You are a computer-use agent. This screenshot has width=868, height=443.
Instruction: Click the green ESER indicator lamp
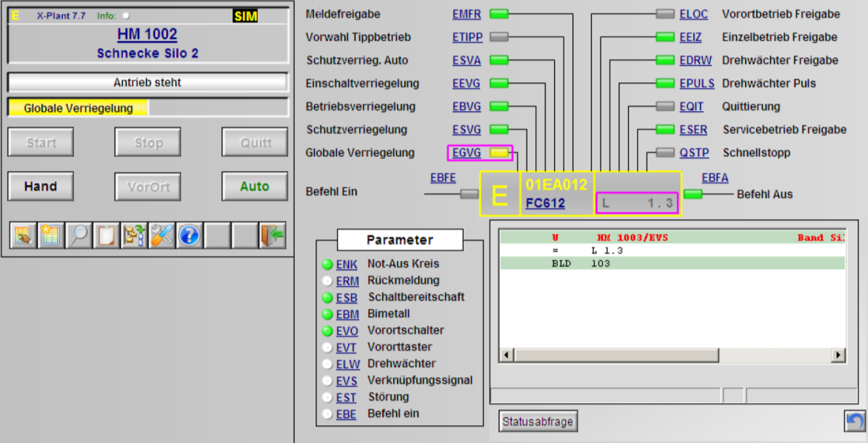[665, 130]
